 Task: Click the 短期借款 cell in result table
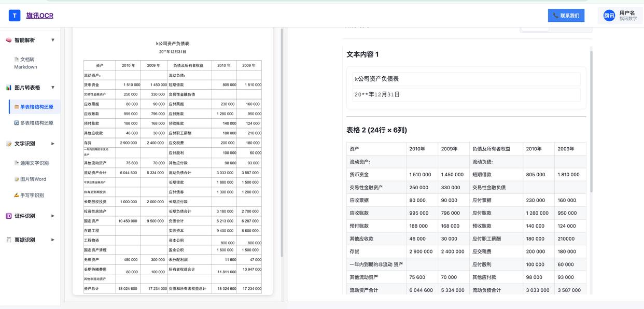pyautogui.click(x=496, y=175)
